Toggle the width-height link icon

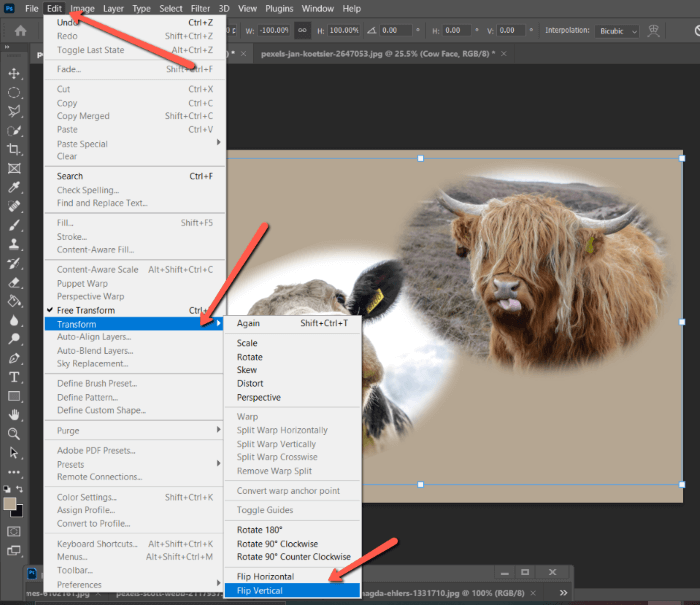(x=301, y=30)
